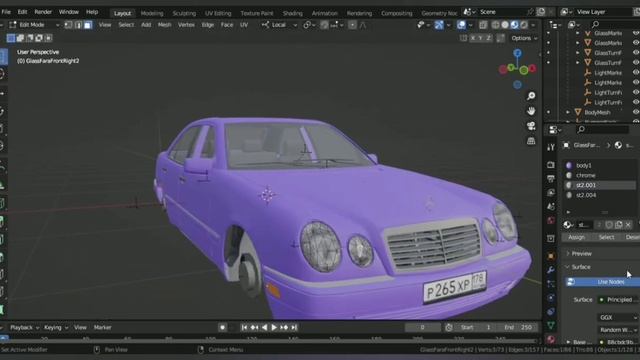Click the viewport zoom magnifier icon

click(x=531, y=96)
